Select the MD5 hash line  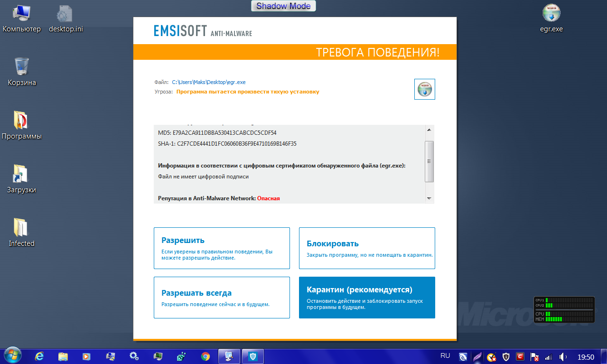pyautogui.click(x=217, y=133)
